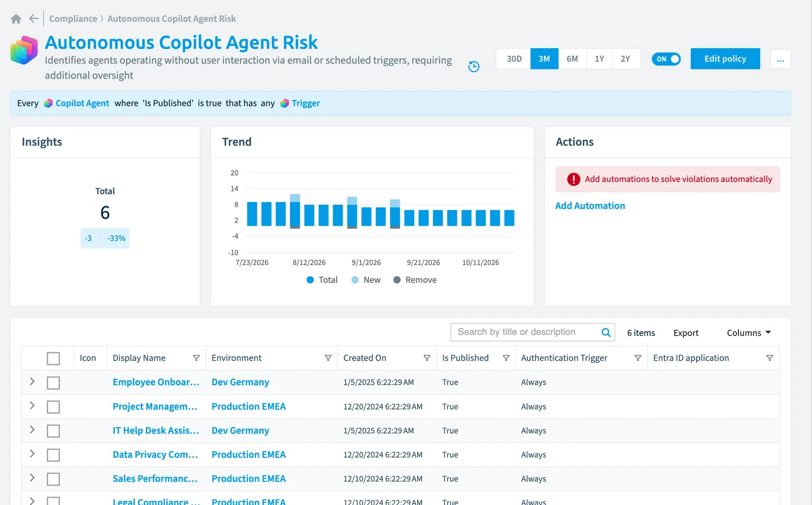The height and width of the screenshot is (505, 812).
Task: Select the Data Privacy Com... row checkbox
Action: pos(53,455)
